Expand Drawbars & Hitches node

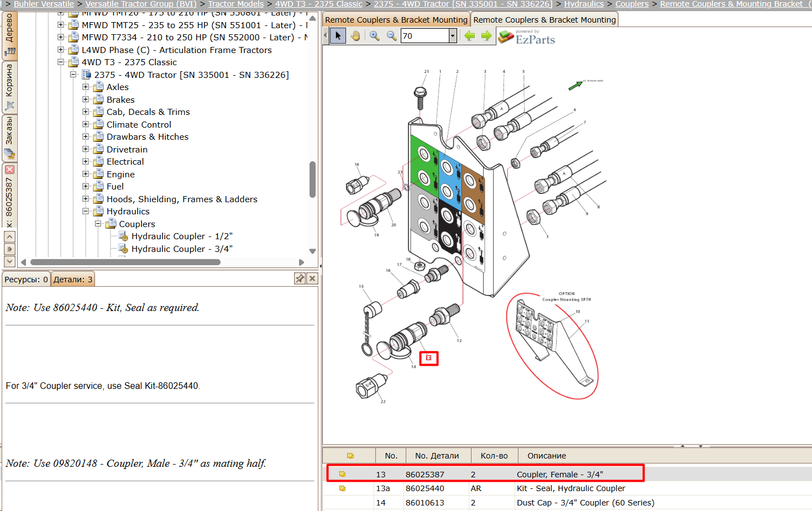(86, 136)
